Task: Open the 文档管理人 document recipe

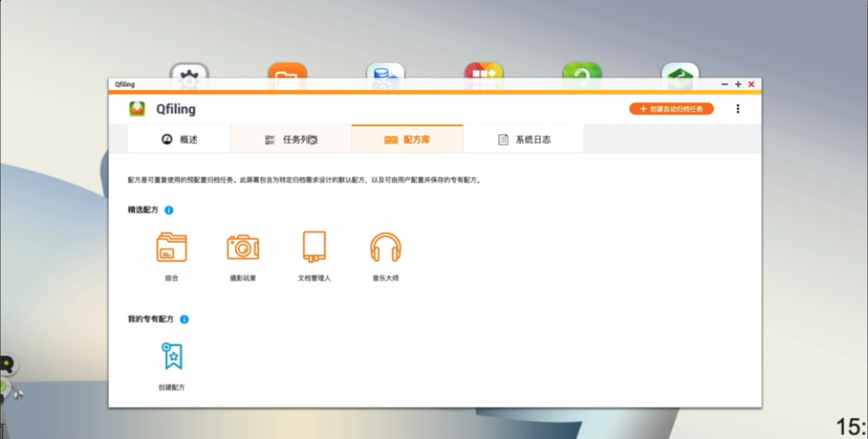Action: coord(314,247)
